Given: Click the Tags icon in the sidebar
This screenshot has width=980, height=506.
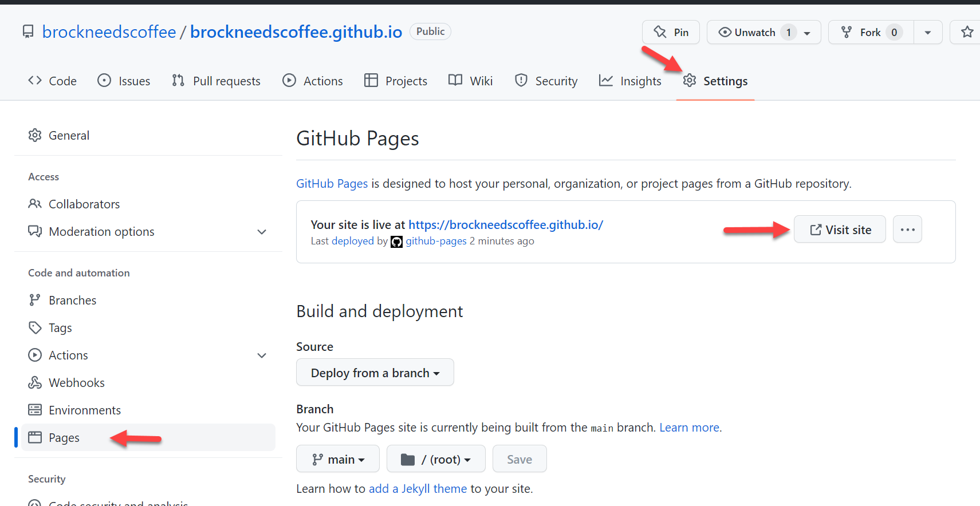Looking at the screenshot, I should tap(35, 327).
